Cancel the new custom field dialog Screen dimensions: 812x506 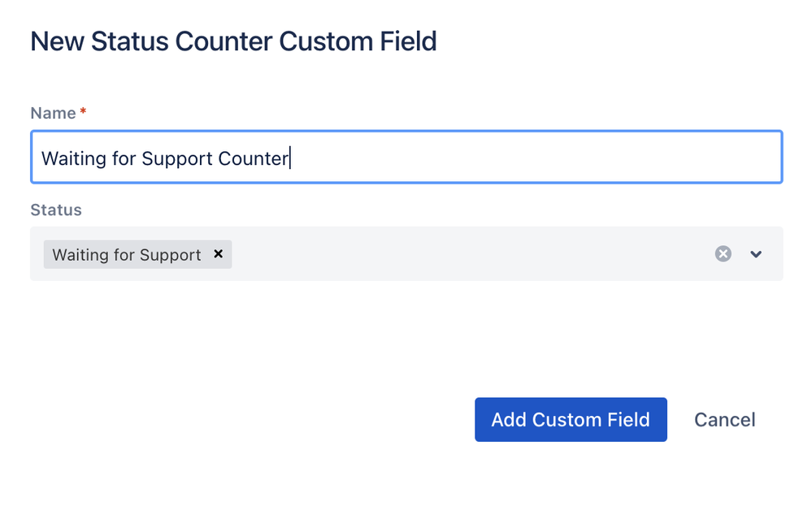point(724,420)
